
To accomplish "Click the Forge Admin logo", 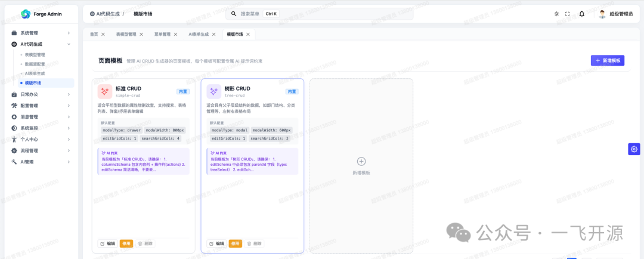I will tap(26, 14).
